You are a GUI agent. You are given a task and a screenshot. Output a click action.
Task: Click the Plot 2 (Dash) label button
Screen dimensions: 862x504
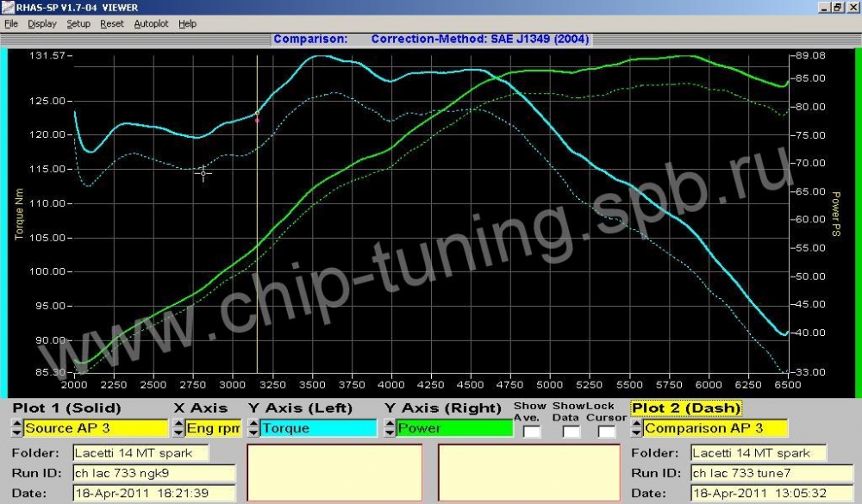[x=685, y=408]
